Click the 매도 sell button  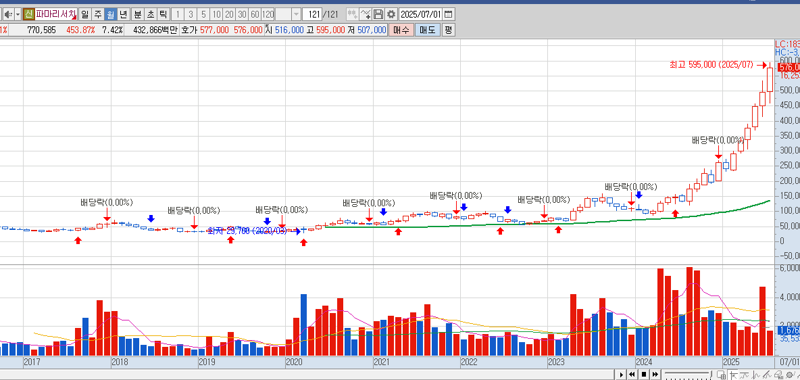[427, 30]
